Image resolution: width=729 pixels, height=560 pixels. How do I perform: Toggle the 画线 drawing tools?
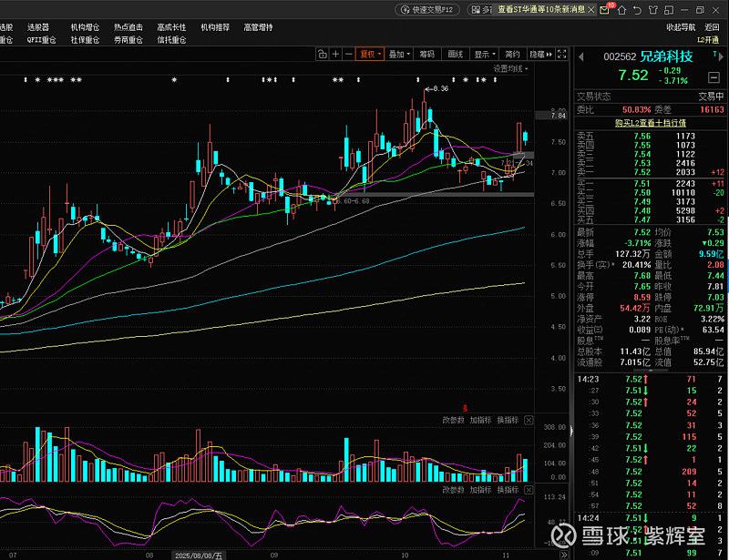[x=455, y=55]
